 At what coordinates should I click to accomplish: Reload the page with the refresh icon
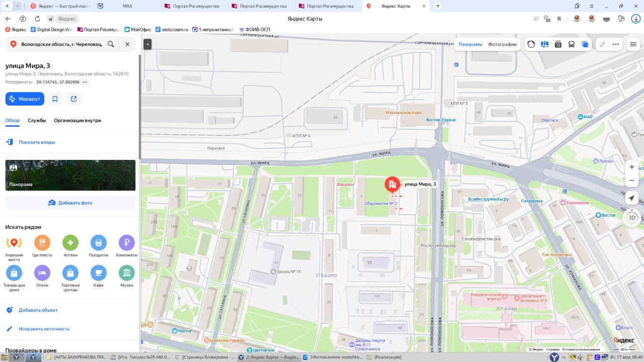(37, 19)
